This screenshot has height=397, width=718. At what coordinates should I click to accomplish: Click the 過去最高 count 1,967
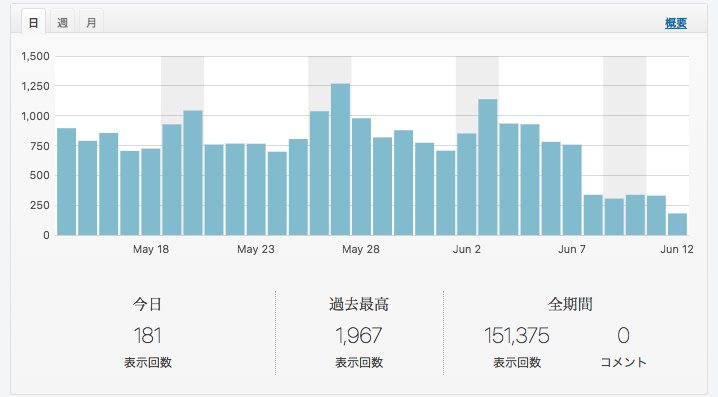coord(359,336)
